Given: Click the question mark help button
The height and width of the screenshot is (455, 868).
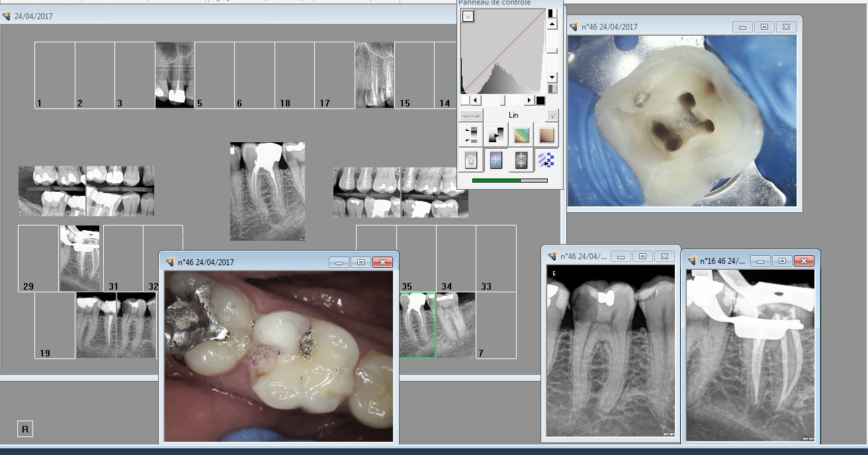Looking at the screenshot, I should pyautogui.click(x=551, y=115).
